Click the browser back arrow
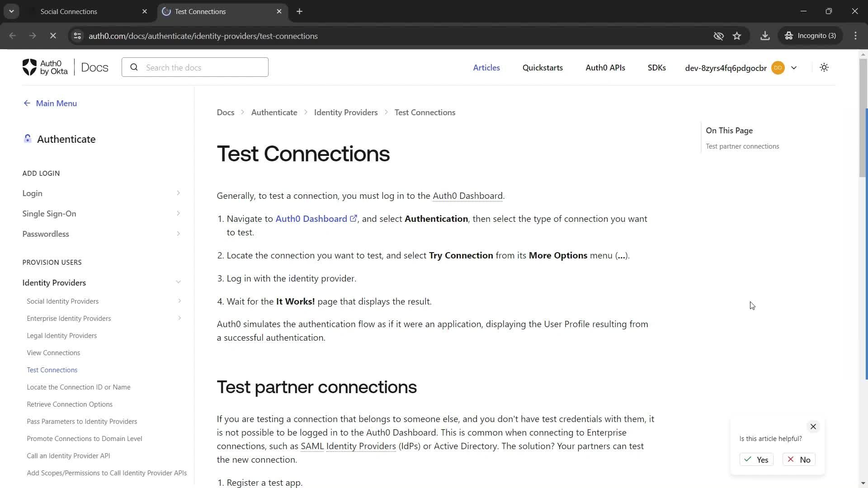Image resolution: width=868 pixels, height=488 pixels. [13, 36]
